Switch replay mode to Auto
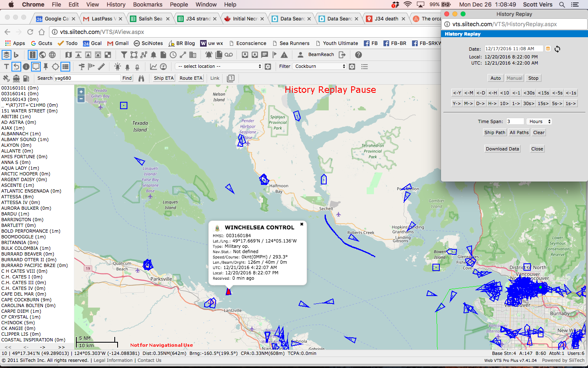The width and height of the screenshot is (588, 368). [495, 78]
